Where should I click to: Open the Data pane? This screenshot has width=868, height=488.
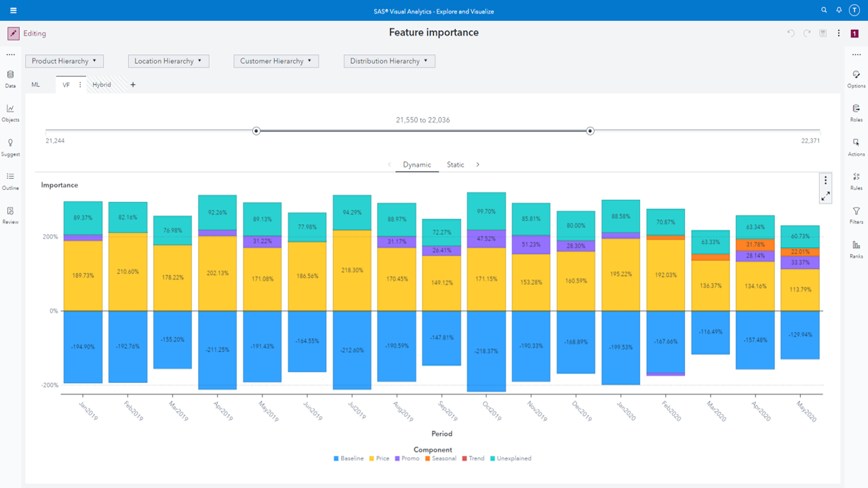coord(10,79)
